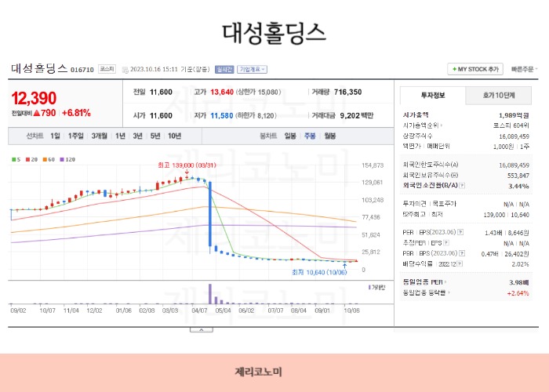The height and width of the screenshot is (392, 549).
Task: Click the 거래대금 value 9,202 백만
Action: pyautogui.click(x=356, y=115)
